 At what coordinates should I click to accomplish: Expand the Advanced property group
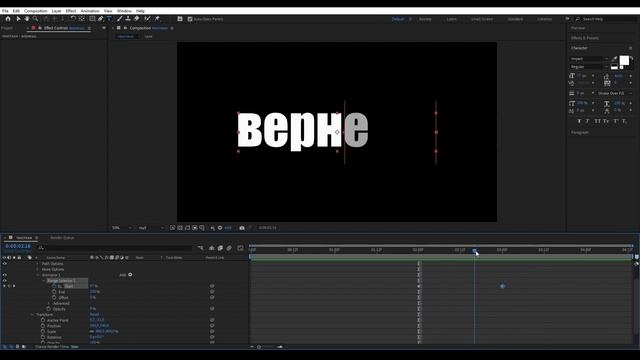click(x=49, y=303)
